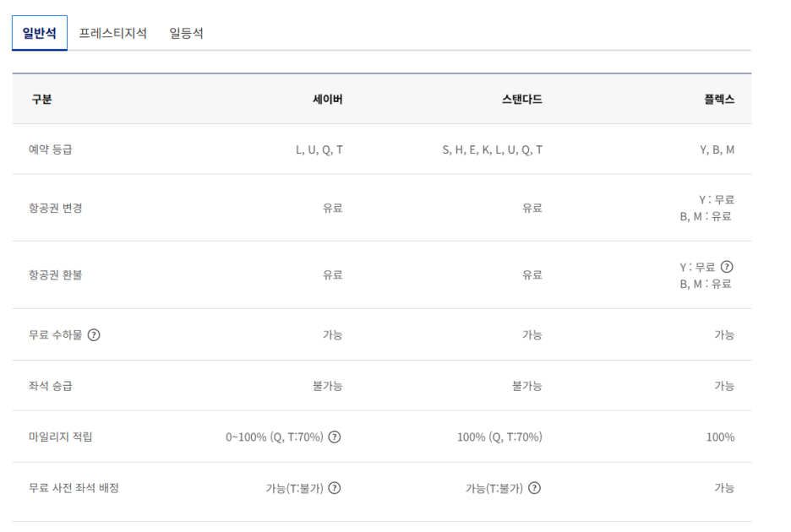Click the 구분 header cell

tap(41, 99)
